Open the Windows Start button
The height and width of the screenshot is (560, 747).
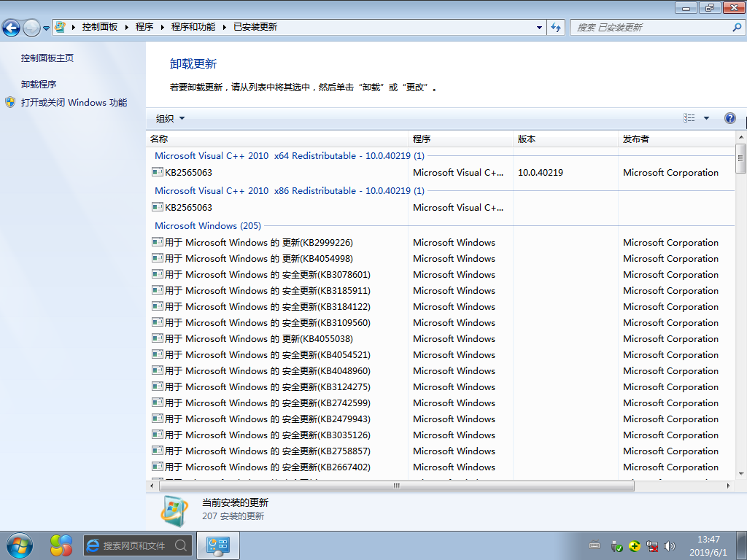click(x=20, y=545)
